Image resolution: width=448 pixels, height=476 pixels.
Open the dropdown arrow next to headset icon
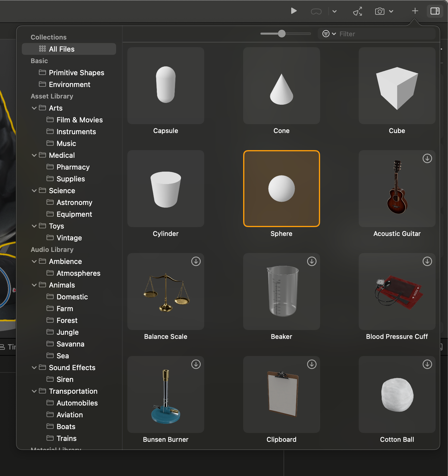(x=335, y=12)
